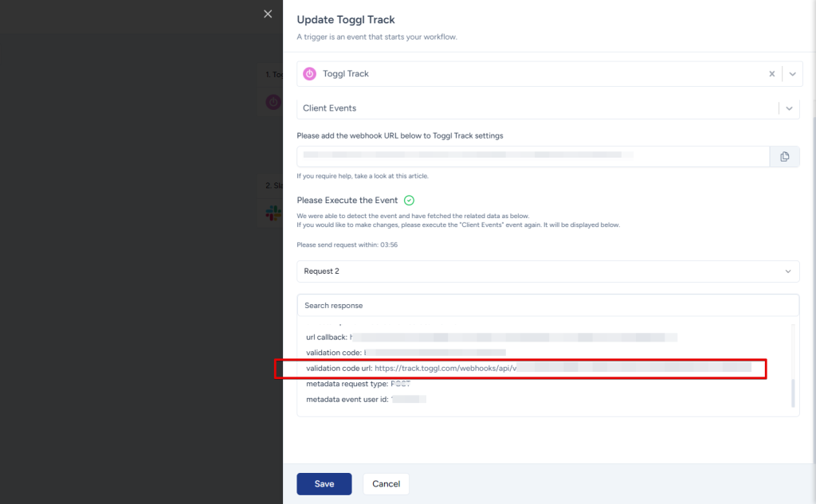Click the green event success checkmark
816x504 pixels.
pyautogui.click(x=409, y=201)
